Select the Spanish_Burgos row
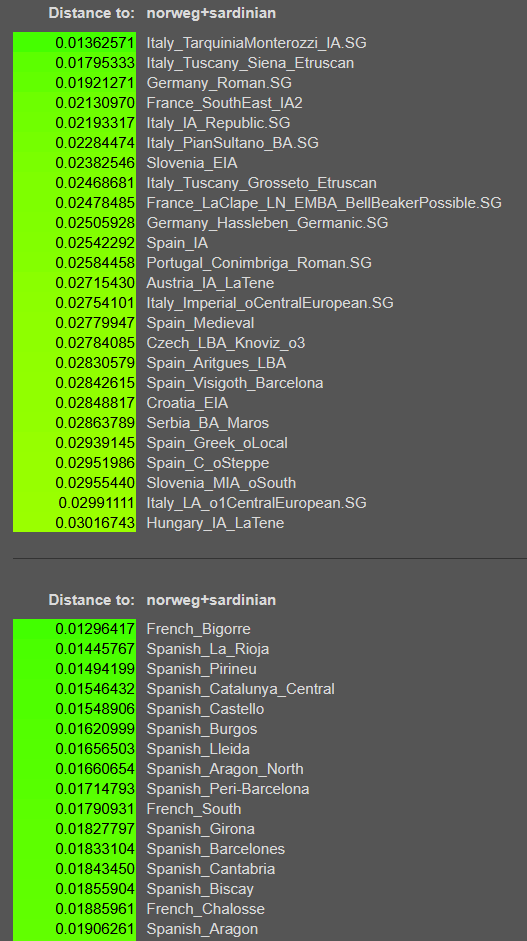Image resolution: width=527 pixels, height=941 pixels. tap(202, 729)
